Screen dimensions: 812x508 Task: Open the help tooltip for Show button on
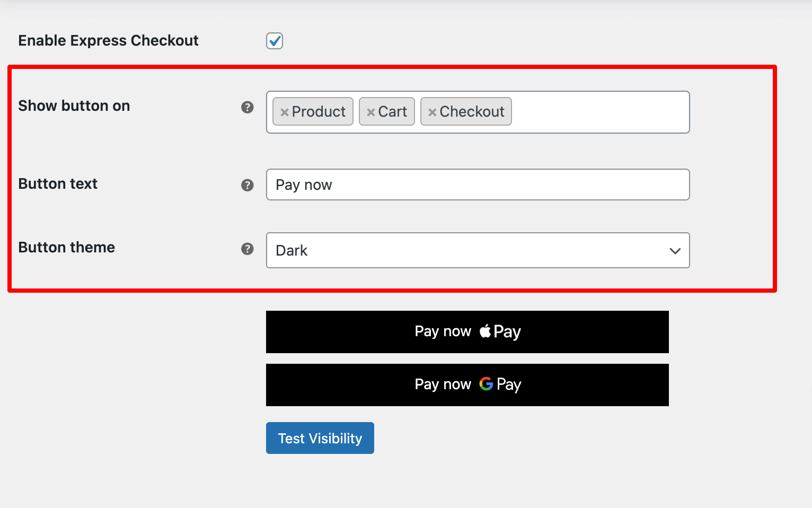[x=247, y=107]
